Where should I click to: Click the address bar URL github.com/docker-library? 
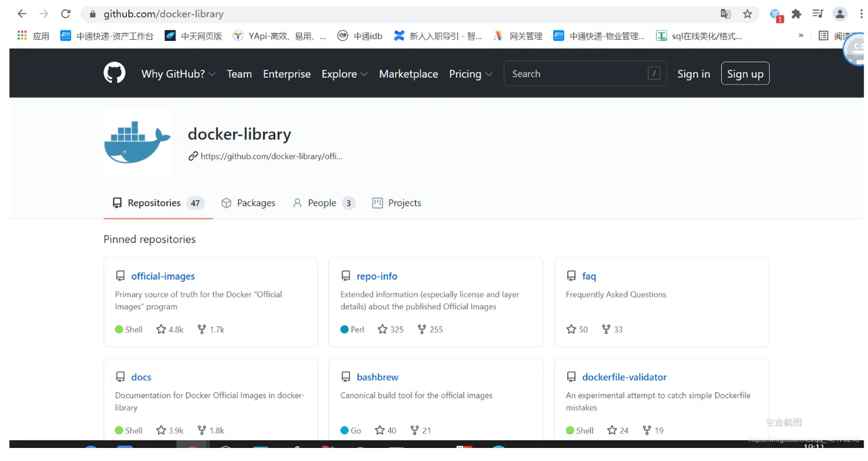click(x=164, y=14)
